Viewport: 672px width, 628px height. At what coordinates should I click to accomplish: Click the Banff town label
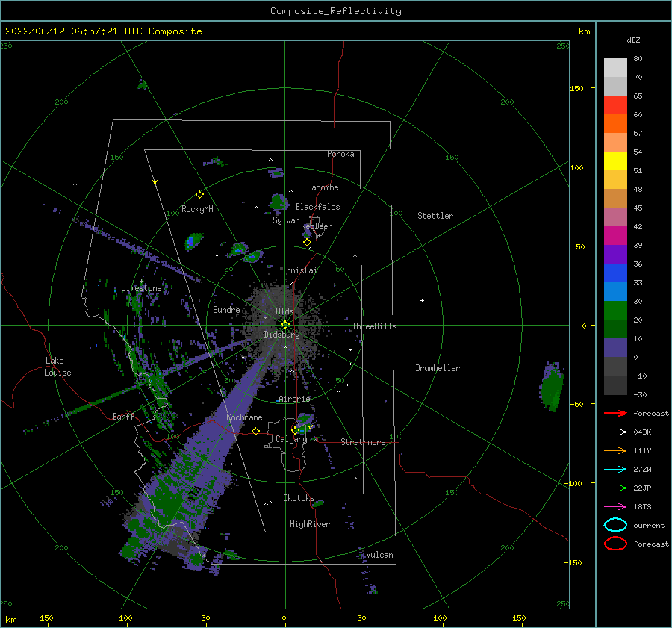tap(123, 416)
